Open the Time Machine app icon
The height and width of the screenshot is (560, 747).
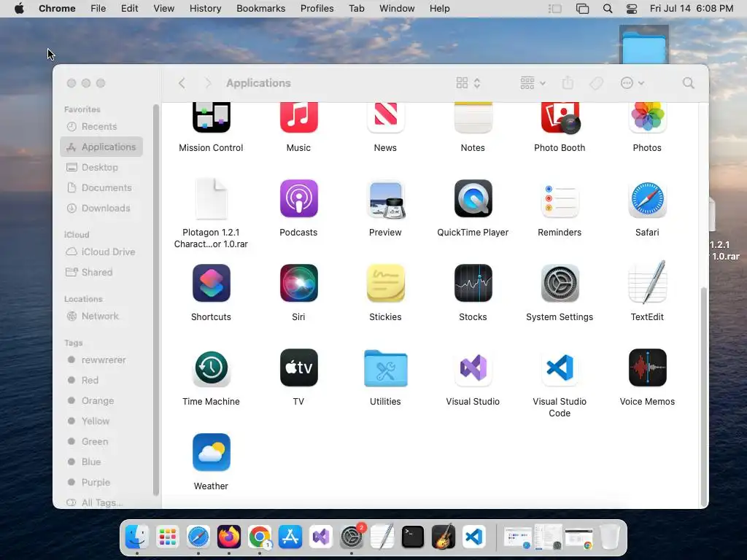[x=211, y=368]
